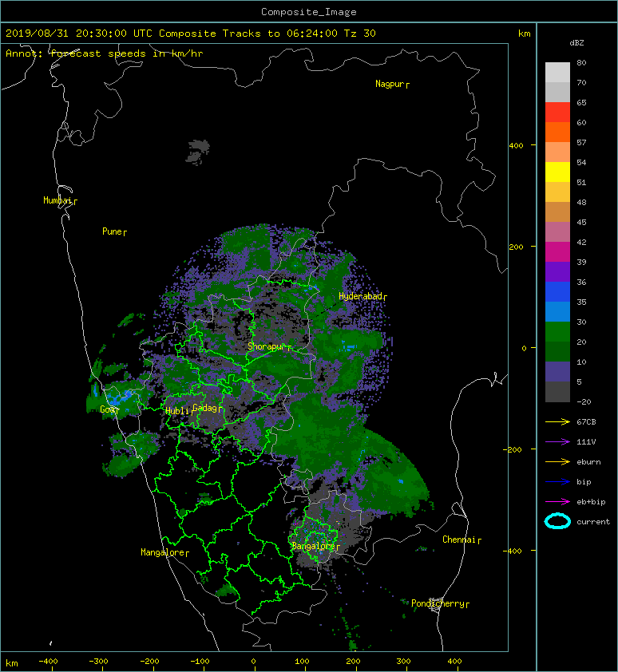Select the Gadag city label
Image resolution: width=618 pixels, height=672 pixels.
(x=208, y=408)
